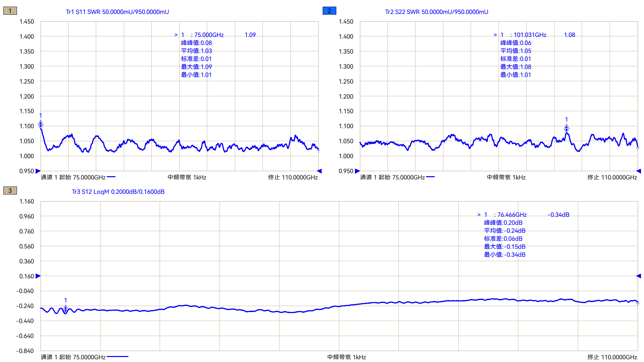Select window 1 number badge
Screen dimensions: 644x362
(10, 11)
